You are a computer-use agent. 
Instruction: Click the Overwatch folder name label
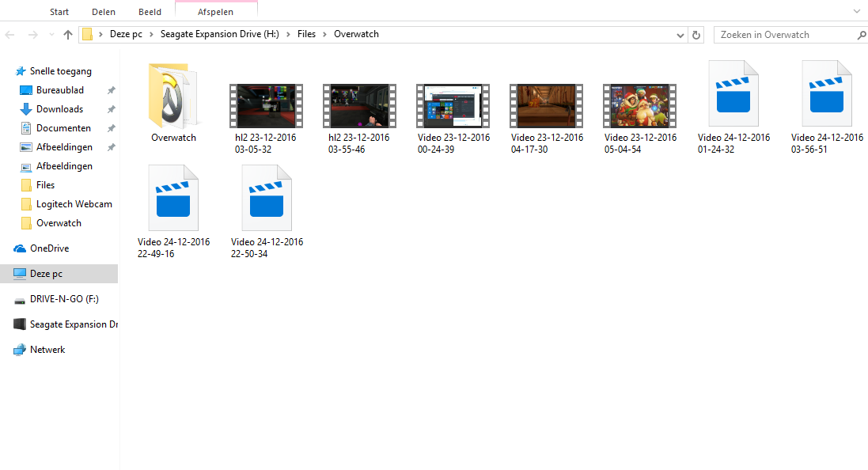point(173,138)
